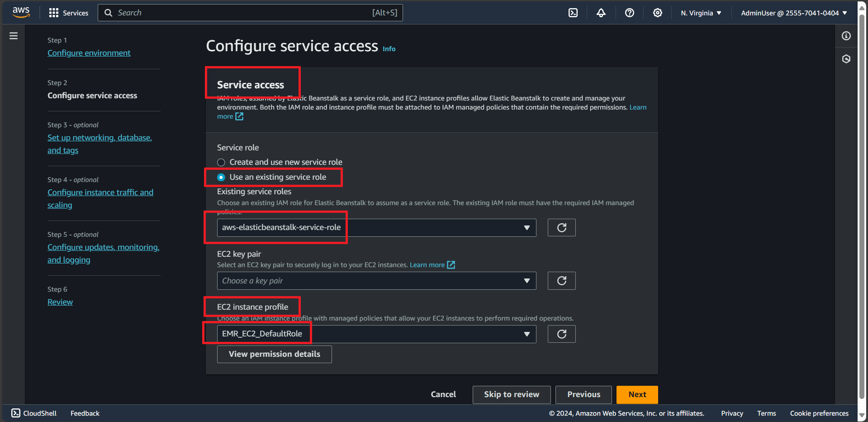Open the EC2 instance profile dropdown
Screen dimensions: 868x422
click(377, 334)
